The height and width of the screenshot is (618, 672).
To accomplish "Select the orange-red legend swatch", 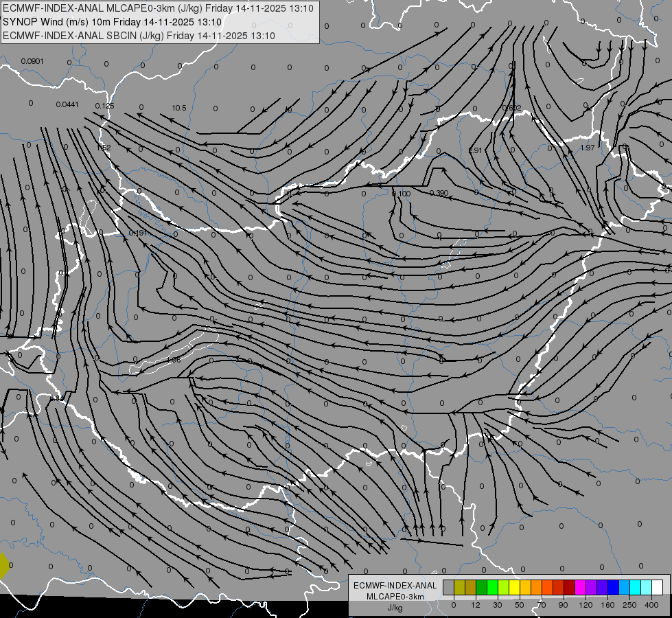I will [x=547, y=587].
